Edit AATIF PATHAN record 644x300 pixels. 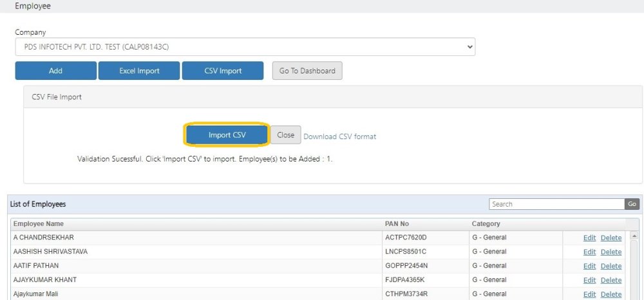pos(589,266)
